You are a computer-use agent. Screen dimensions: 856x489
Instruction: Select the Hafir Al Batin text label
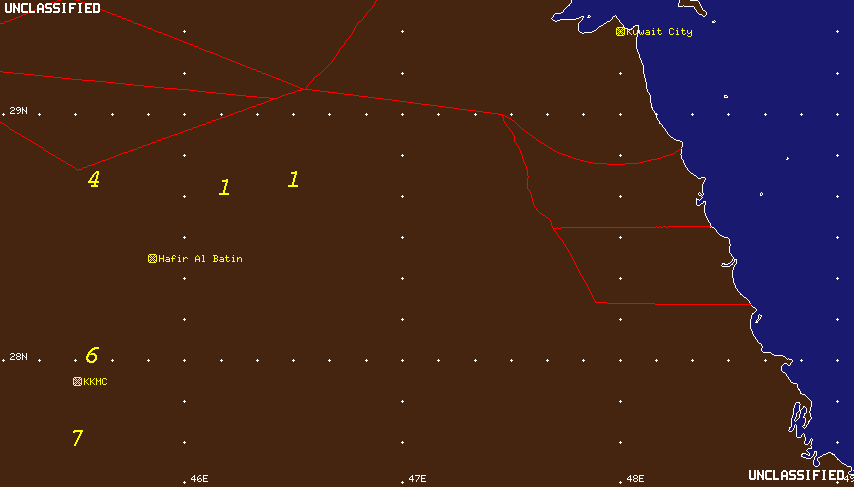point(200,259)
